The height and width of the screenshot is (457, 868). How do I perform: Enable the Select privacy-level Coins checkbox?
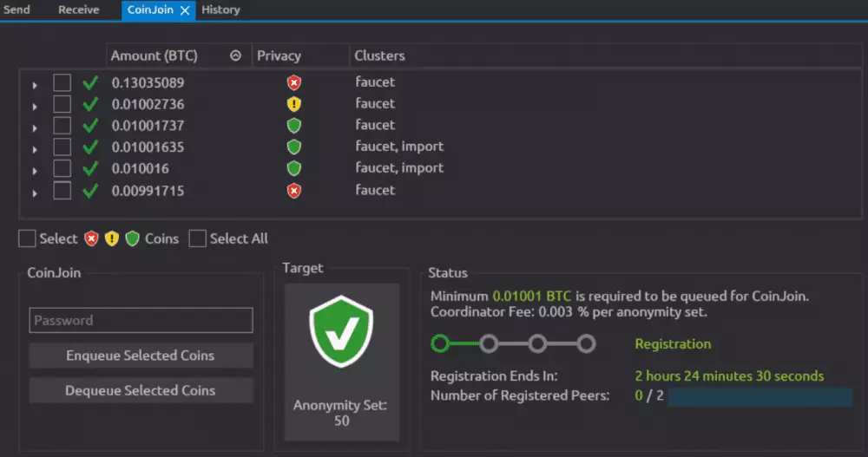pos(27,238)
